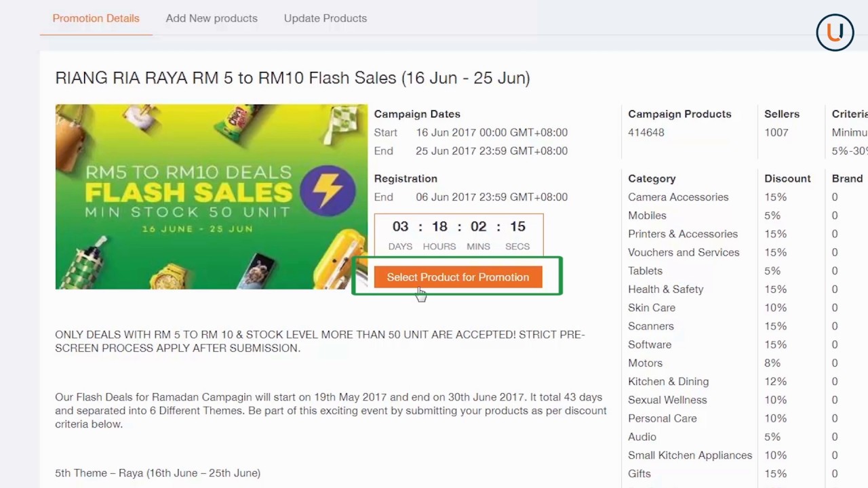Open the Update Products tab
The width and height of the screenshot is (868, 488).
pos(325,18)
